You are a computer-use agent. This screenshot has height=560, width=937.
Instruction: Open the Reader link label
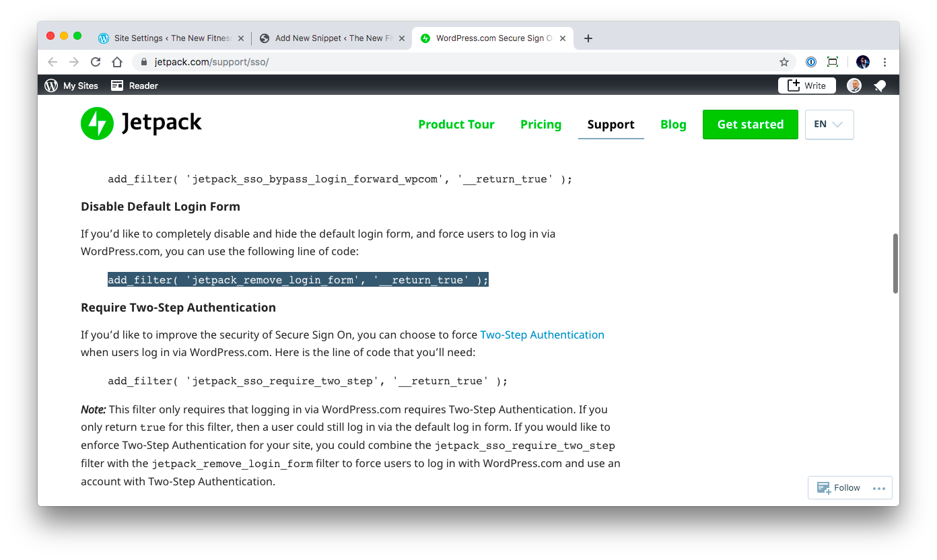tap(143, 85)
